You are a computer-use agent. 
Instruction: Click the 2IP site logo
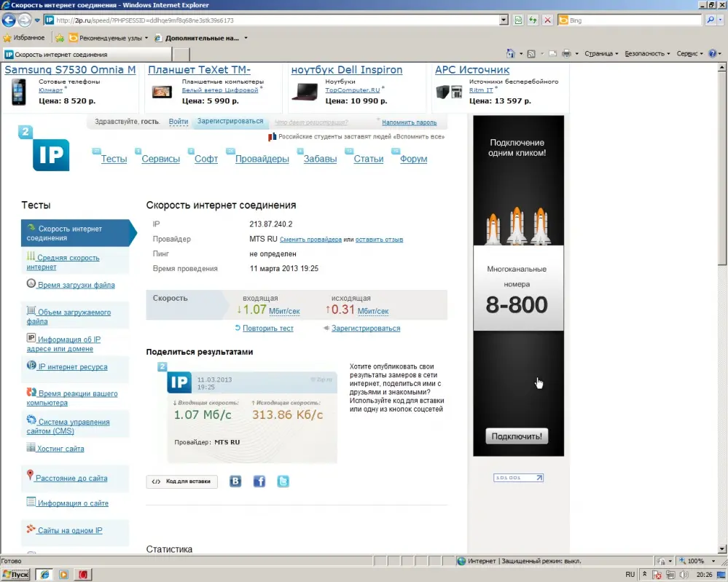[x=44, y=149]
